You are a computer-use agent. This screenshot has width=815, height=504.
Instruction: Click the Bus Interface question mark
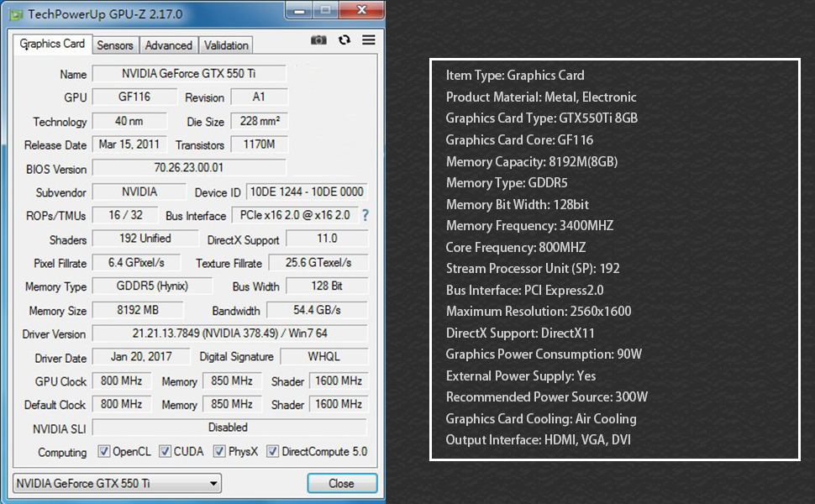click(x=365, y=215)
